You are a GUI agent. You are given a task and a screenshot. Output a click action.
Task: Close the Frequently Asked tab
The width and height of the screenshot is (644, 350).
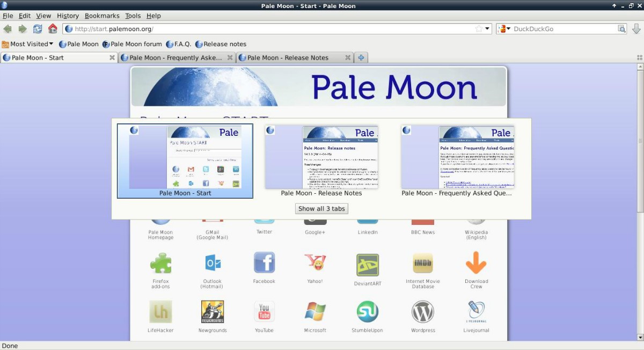pyautogui.click(x=230, y=57)
